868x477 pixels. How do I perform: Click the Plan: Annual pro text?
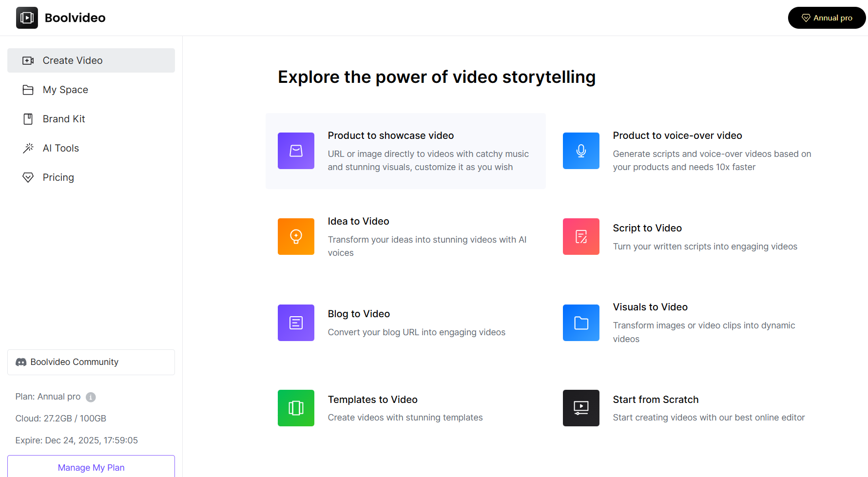[48, 397]
